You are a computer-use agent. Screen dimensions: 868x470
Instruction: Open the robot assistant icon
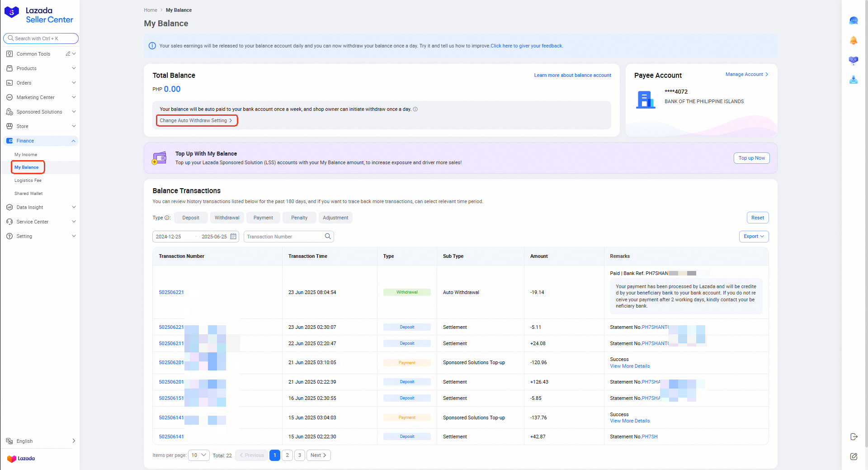click(x=854, y=60)
